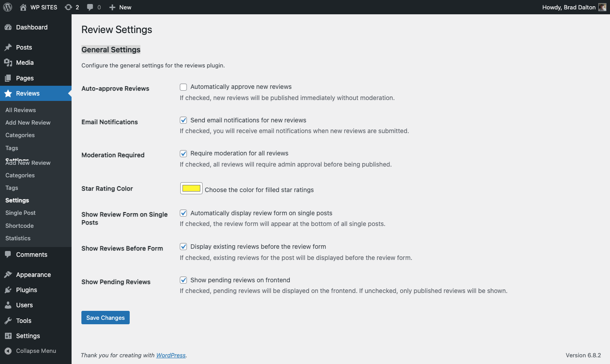610x364 pixels.
Task: Click the Posts pushpin icon
Action: coord(8,47)
